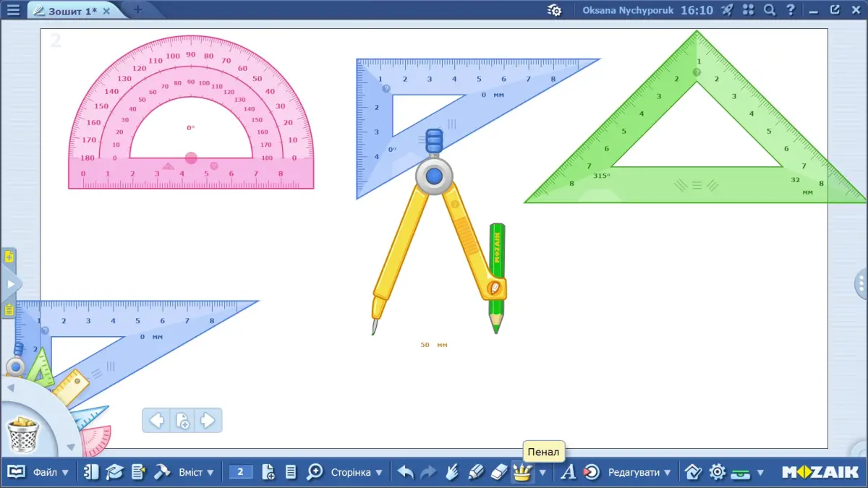Viewport: 868px width, 488px height.
Task: Open the Пенал pencil case tool
Action: 522,472
